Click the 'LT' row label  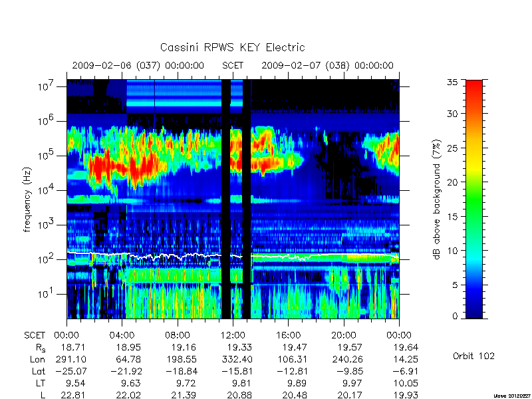click(x=41, y=384)
